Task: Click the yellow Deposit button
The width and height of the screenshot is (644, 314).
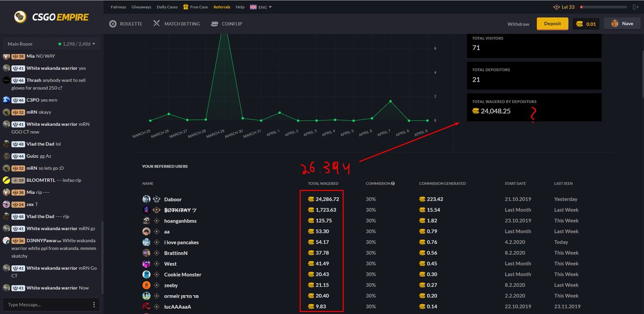Action: (x=552, y=24)
